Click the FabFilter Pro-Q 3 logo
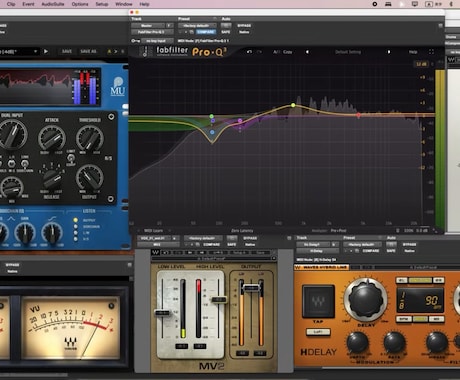 (191, 51)
